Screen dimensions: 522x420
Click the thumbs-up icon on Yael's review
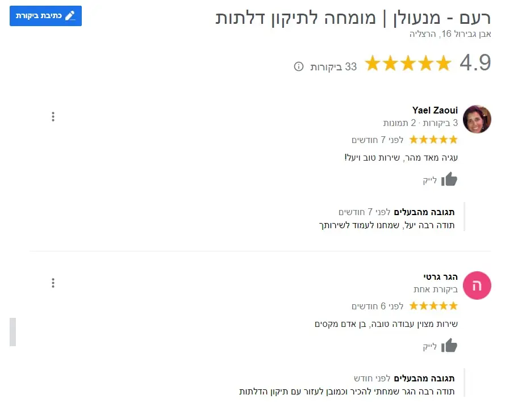click(x=449, y=179)
